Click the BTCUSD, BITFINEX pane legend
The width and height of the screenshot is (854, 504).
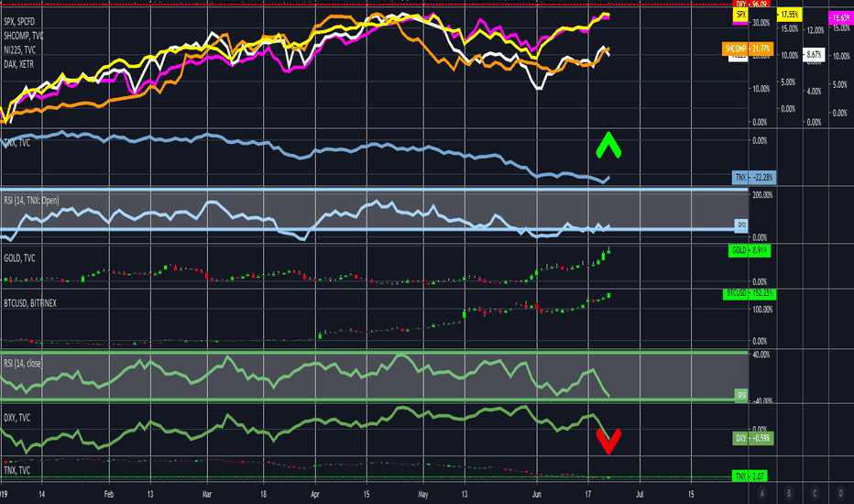tap(30, 303)
